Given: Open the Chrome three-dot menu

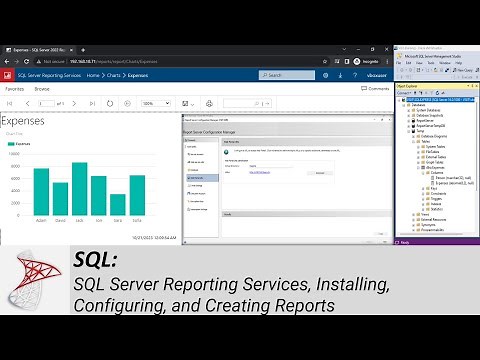Looking at the screenshot, I should click(x=387, y=61).
